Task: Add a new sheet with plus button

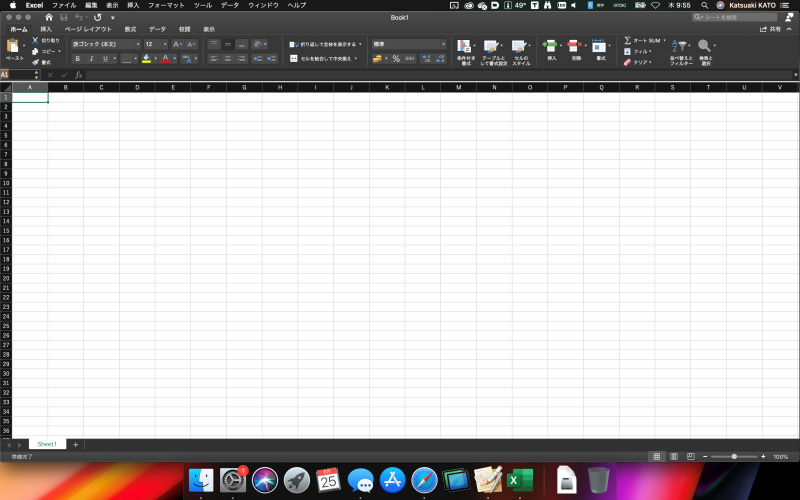Action: click(76, 444)
